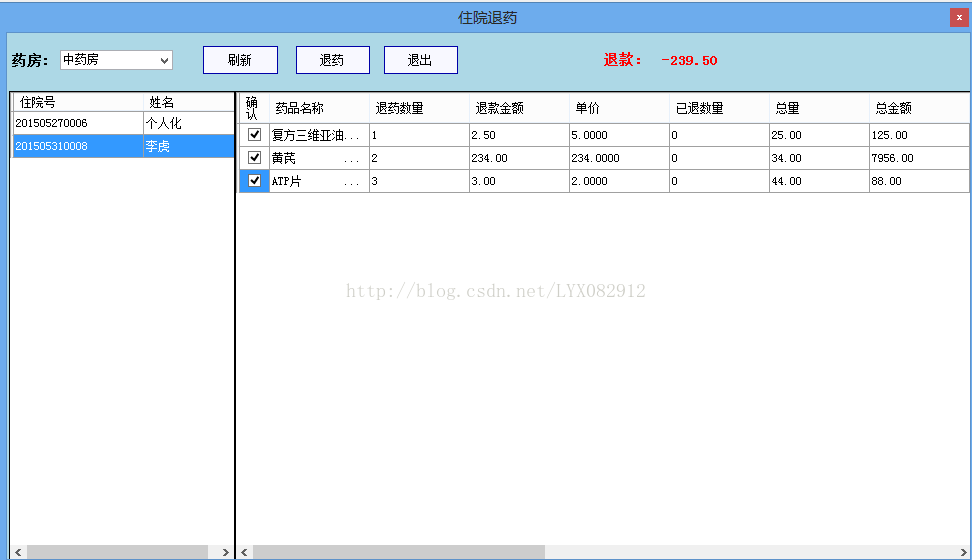Click total amount 88.00 cell

click(919, 180)
